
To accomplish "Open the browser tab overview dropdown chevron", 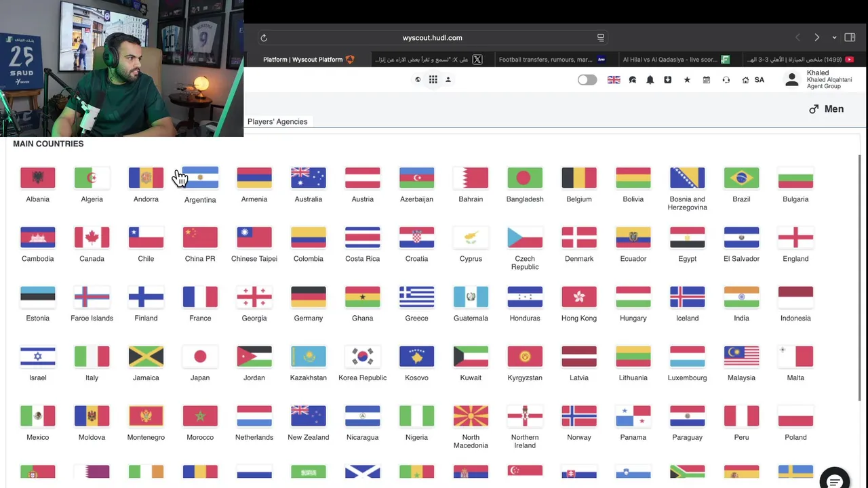I will click(x=834, y=38).
